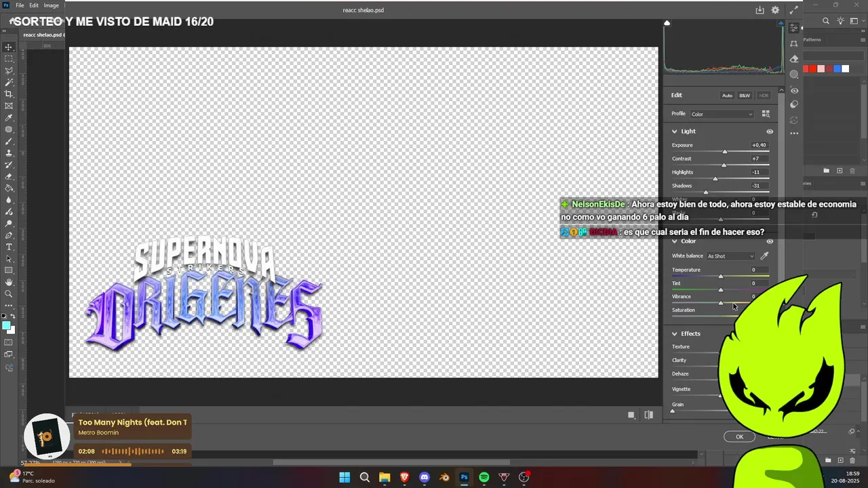Select the Spot Healing Brush tool

tap(9, 129)
